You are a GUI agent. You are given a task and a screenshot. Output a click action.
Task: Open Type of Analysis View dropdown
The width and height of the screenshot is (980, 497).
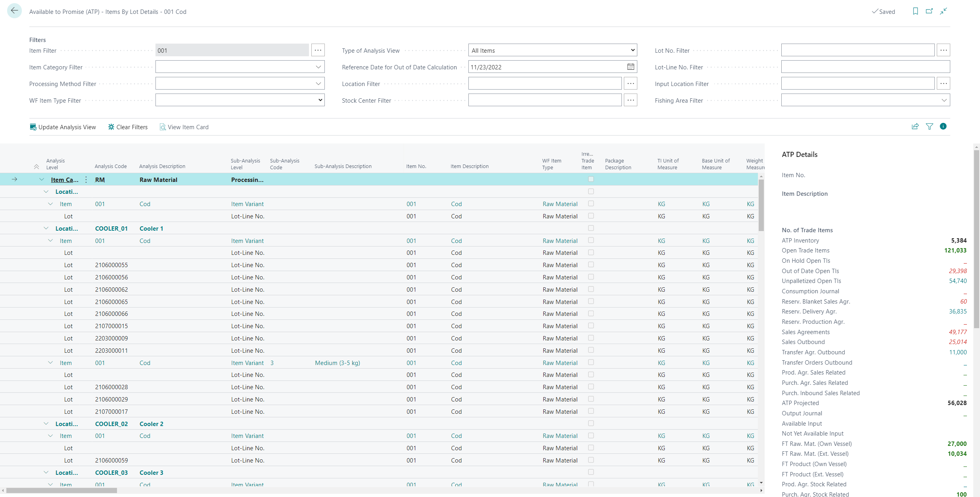point(552,50)
